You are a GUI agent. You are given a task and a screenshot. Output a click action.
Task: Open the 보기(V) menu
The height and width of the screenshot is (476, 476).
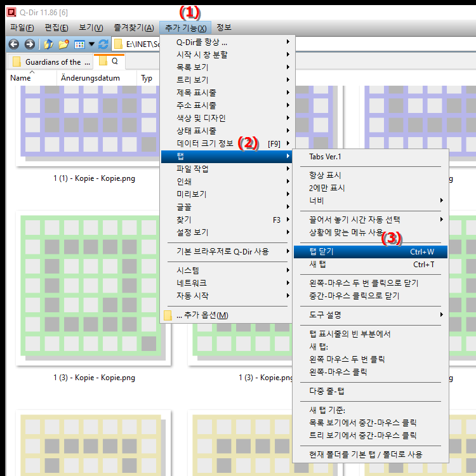[91, 28]
